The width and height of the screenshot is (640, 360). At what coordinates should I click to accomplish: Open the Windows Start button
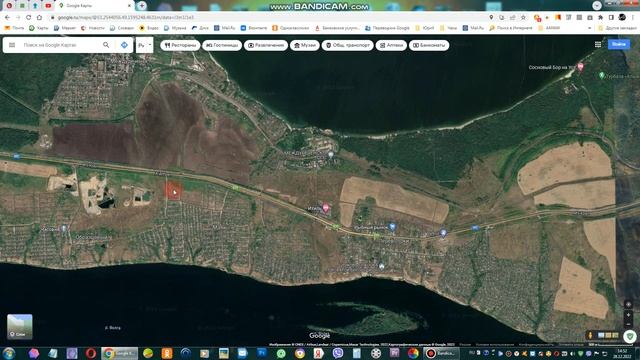9,353
